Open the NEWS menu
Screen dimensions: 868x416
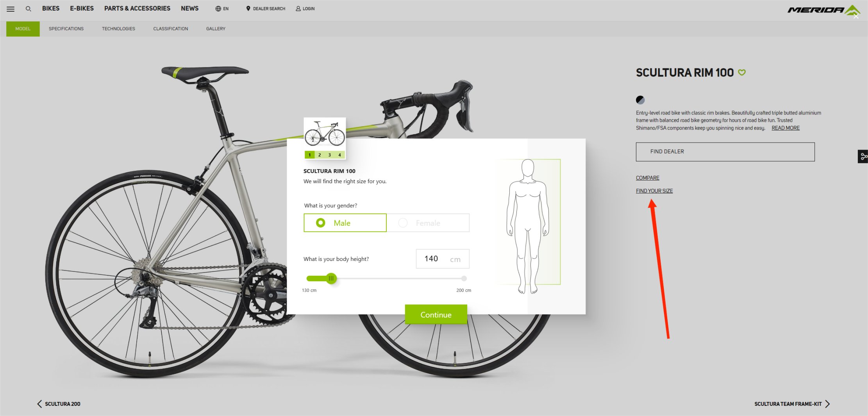pos(189,8)
